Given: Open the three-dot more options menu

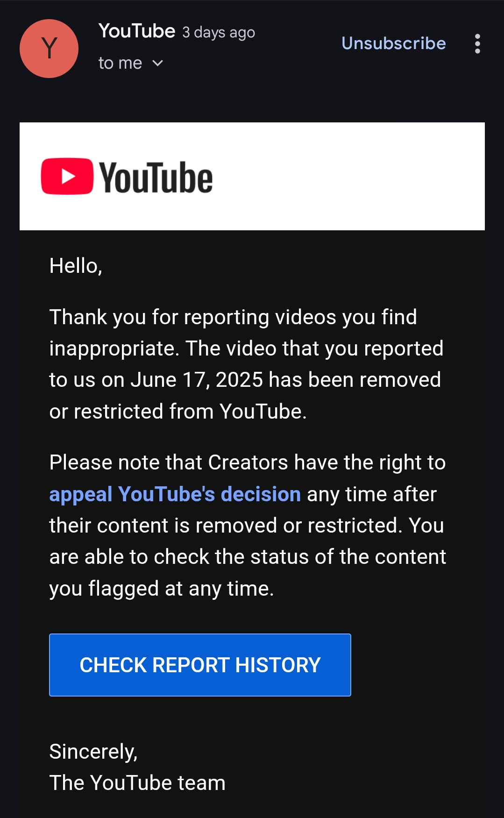Looking at the screenshot, I should [477, 43].
